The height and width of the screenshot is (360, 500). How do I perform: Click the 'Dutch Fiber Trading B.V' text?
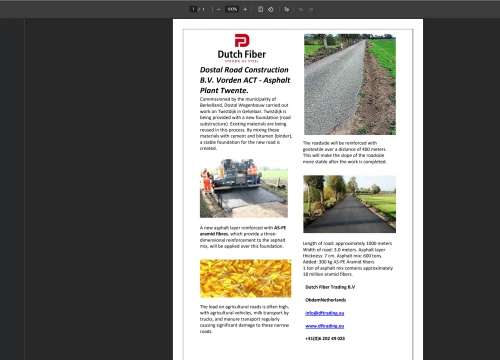click(330, 287)
